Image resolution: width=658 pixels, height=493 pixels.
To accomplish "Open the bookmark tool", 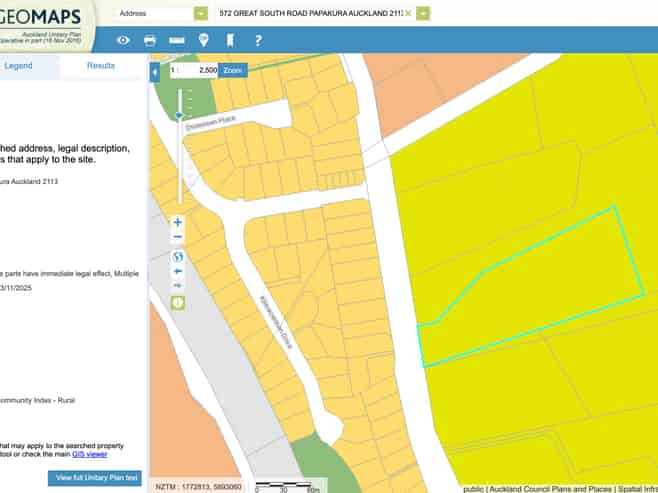I will pos(231,41).
